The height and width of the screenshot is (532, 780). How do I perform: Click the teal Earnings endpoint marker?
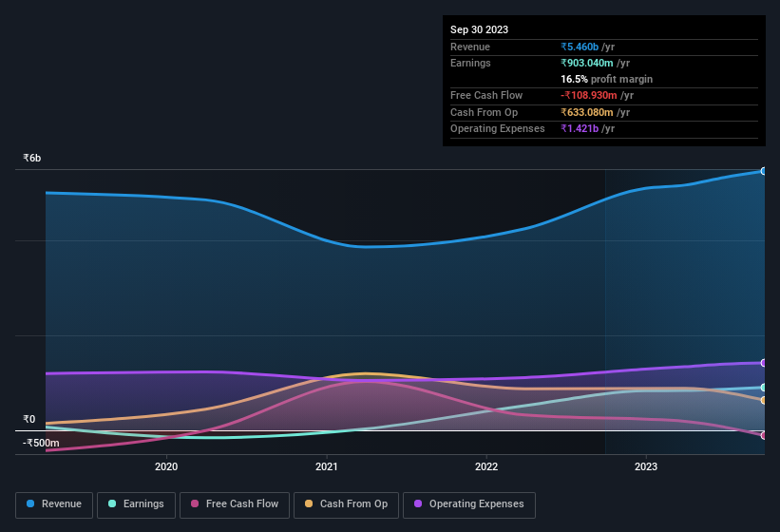[x=764, y=388]
